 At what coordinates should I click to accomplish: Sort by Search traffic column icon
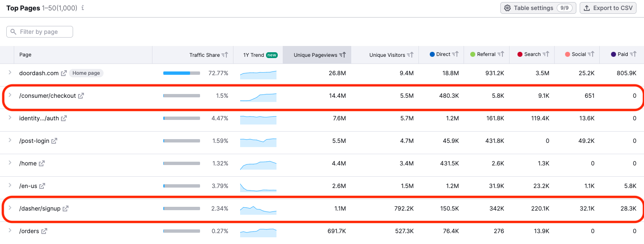pyautogui.click(x=545, y=54)
